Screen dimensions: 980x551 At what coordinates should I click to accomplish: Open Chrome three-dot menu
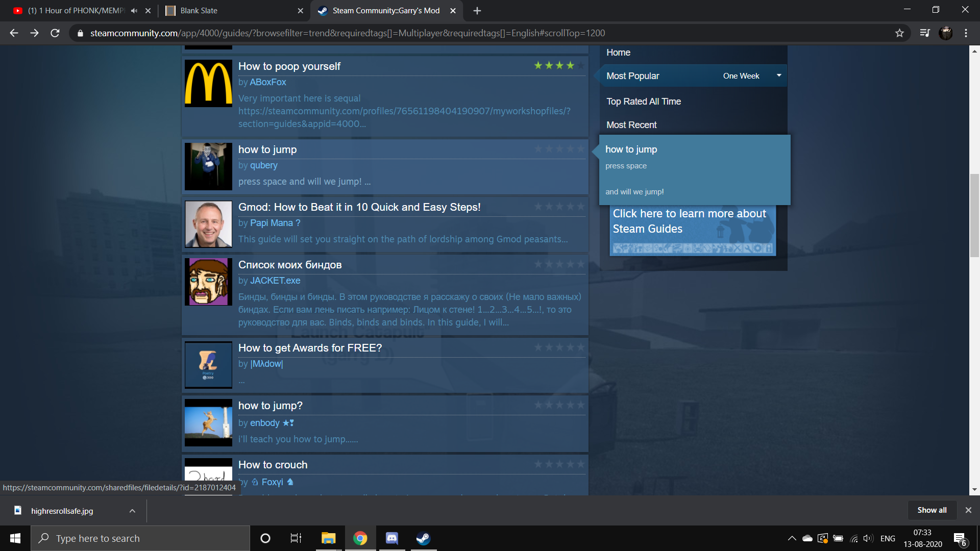pyautogui.click(x=966, y=33)
